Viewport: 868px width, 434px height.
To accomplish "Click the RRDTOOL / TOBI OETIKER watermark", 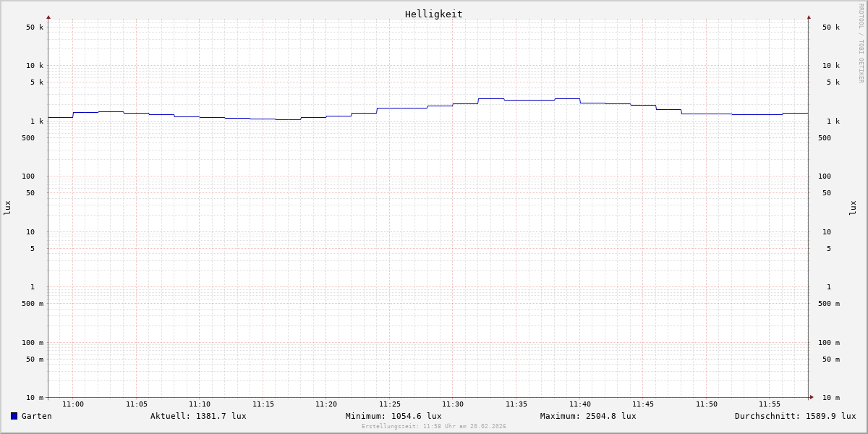I will click(861, 43).
